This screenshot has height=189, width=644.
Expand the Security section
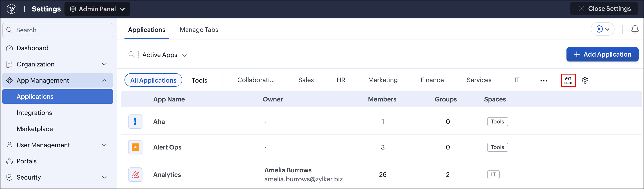pos(58,177)
